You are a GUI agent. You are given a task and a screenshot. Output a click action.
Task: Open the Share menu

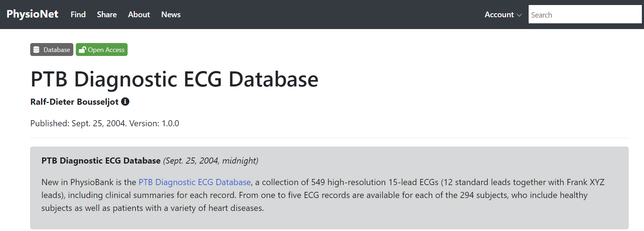(106, 15)
